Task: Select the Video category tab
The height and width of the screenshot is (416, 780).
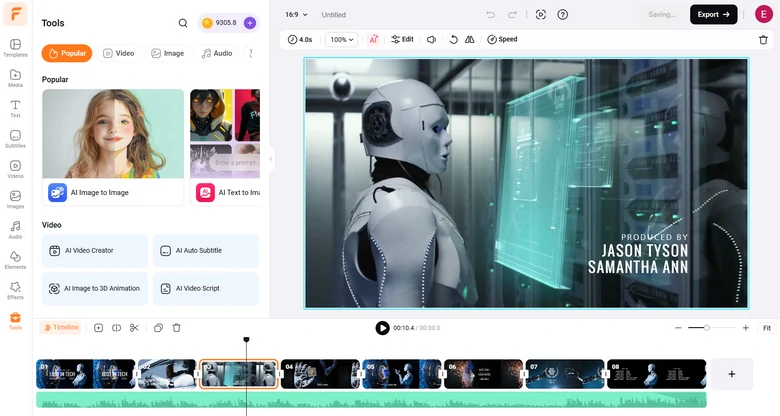Action: click(118, 53)
